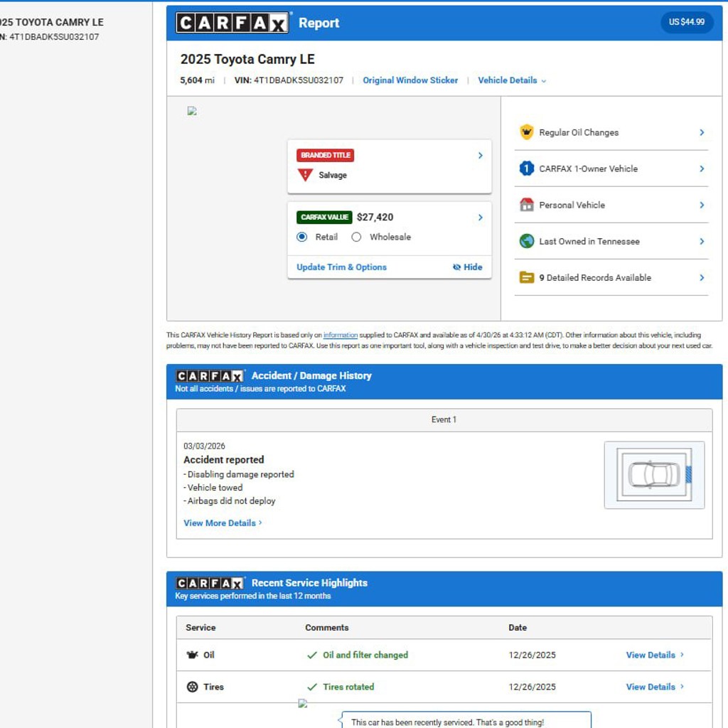Click the Regular Oil Changes crown badge icon

coord(526,132)
